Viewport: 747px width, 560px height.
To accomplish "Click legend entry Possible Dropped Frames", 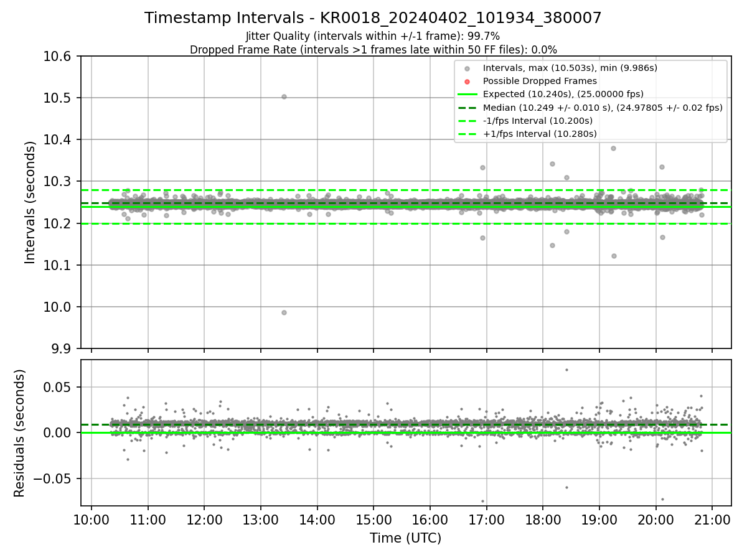I will [x=540, y=81].
